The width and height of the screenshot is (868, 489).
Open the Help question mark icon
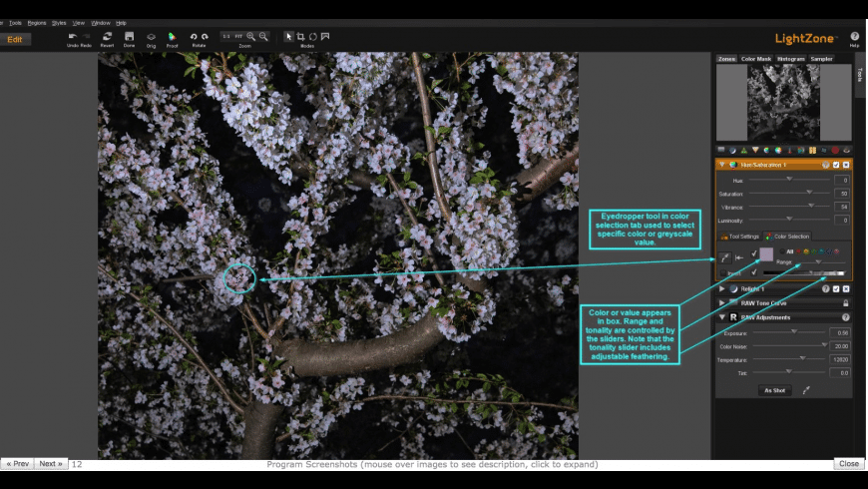pos(854,37)
